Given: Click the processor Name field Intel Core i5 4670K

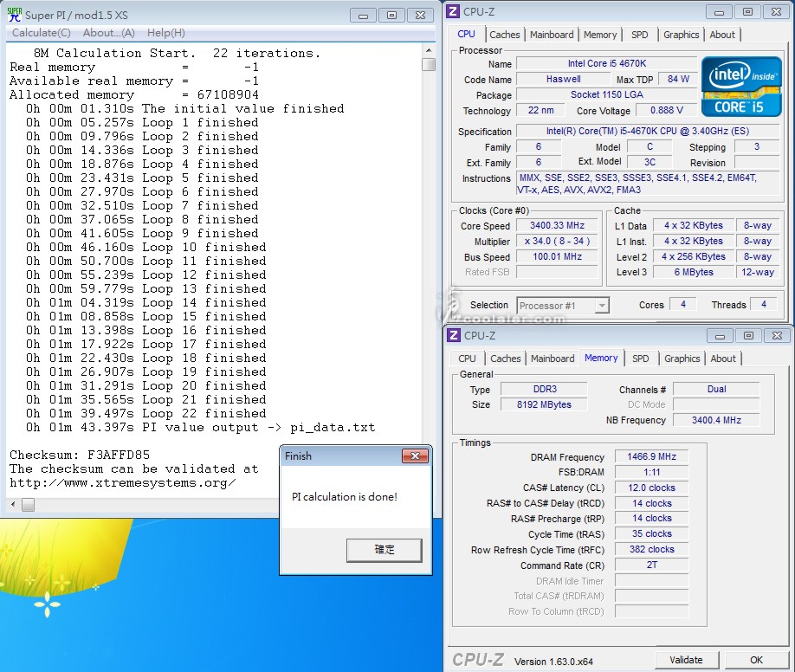Looking at the screenshot, I should (x=607, y=63).
